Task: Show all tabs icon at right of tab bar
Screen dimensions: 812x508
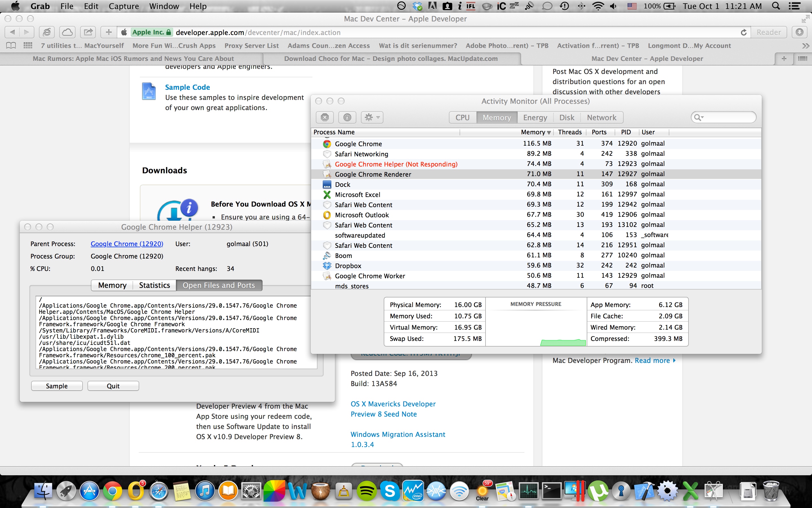Action: pyautogui.click(x=803, y=59)
